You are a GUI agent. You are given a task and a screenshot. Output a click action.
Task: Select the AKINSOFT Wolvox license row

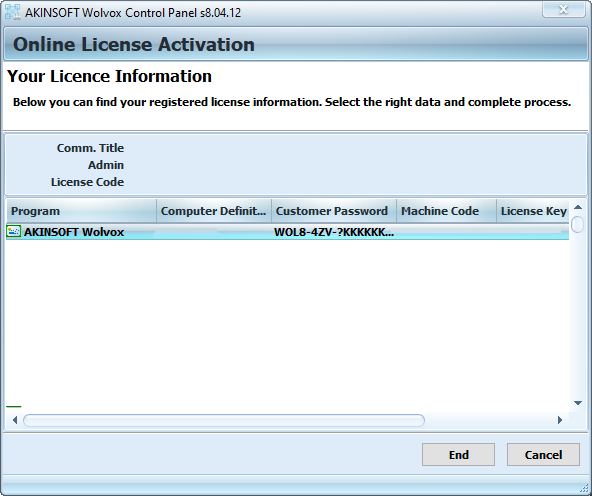coord(287,232)
